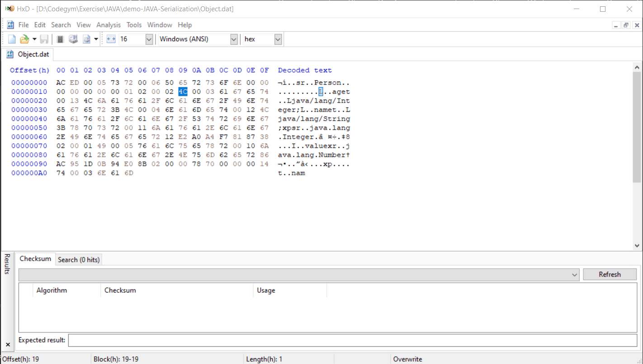Expand the recent files arrow beside Open
643x364 pixels.
click(x=34, y=39)
